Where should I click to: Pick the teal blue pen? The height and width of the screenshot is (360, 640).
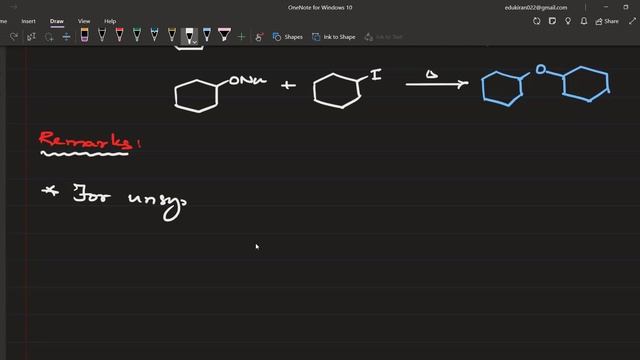[154, 35]
